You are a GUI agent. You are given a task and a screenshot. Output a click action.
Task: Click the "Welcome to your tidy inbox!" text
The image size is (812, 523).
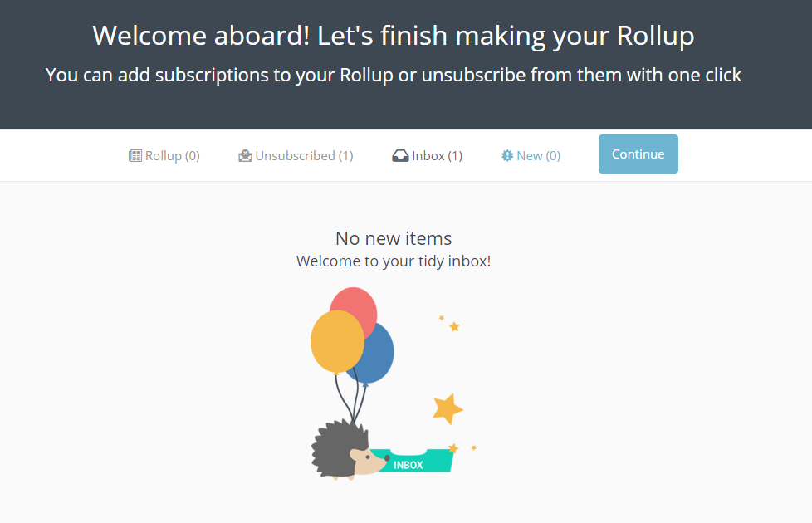394,261
